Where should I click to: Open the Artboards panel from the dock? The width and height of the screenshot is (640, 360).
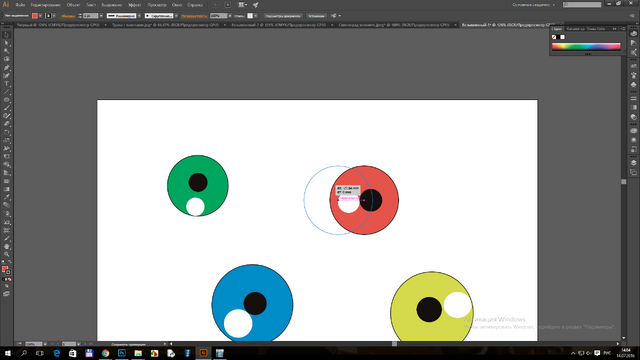[633, 172]
